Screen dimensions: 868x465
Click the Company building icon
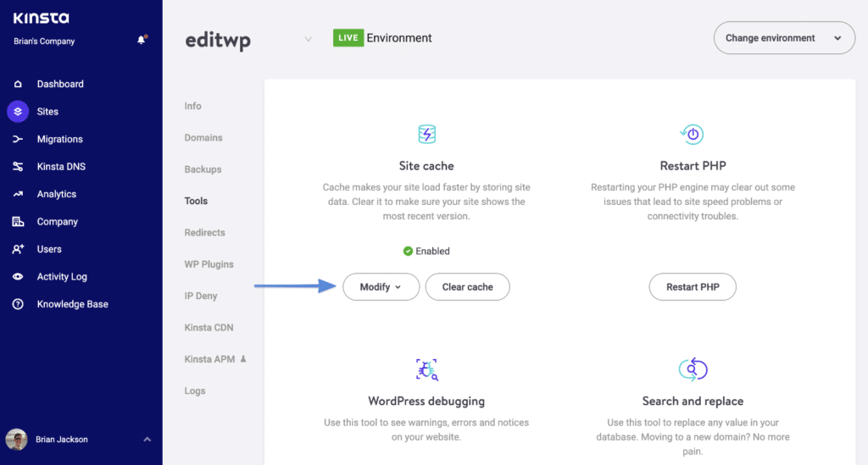[x=18, y=222]
